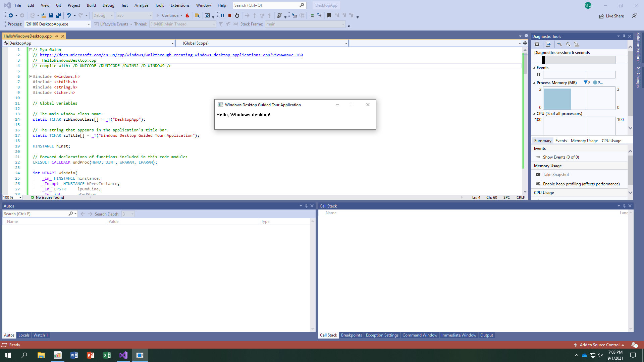Viewport: 644px width, 362px height.
Task: Restart the debug session icon
Action: [237, 15]
